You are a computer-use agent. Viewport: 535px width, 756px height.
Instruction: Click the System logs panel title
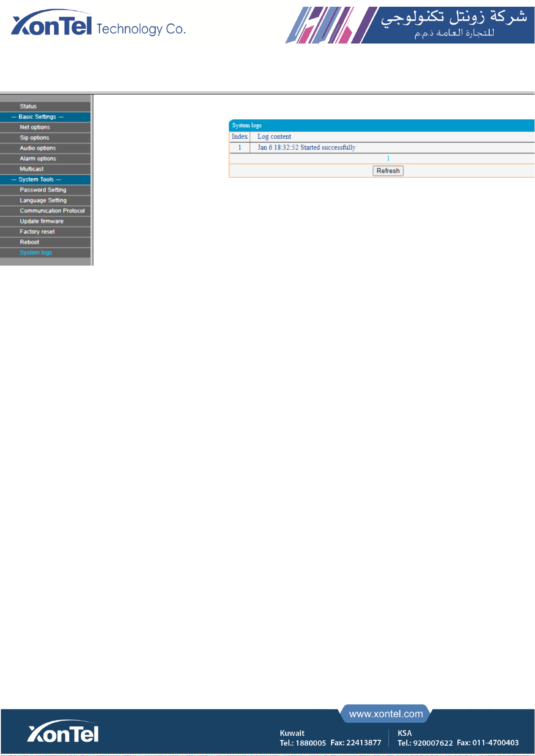[247, 125]
